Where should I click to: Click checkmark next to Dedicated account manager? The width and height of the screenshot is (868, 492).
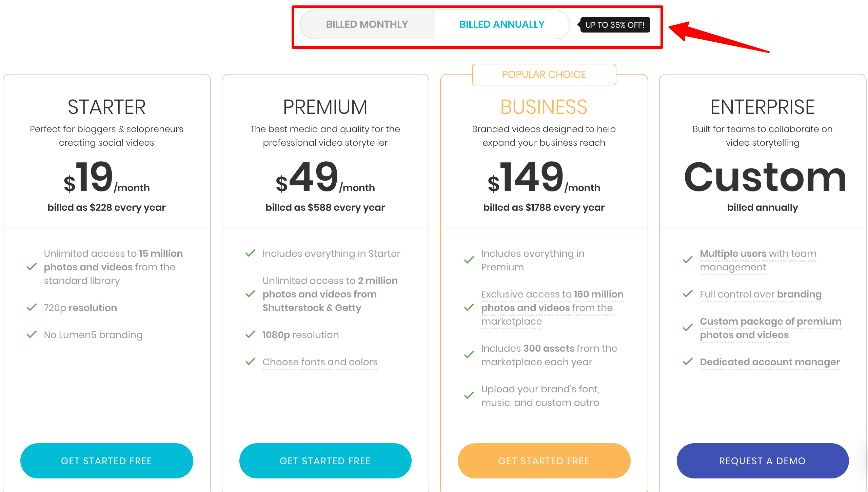[688, 362]
